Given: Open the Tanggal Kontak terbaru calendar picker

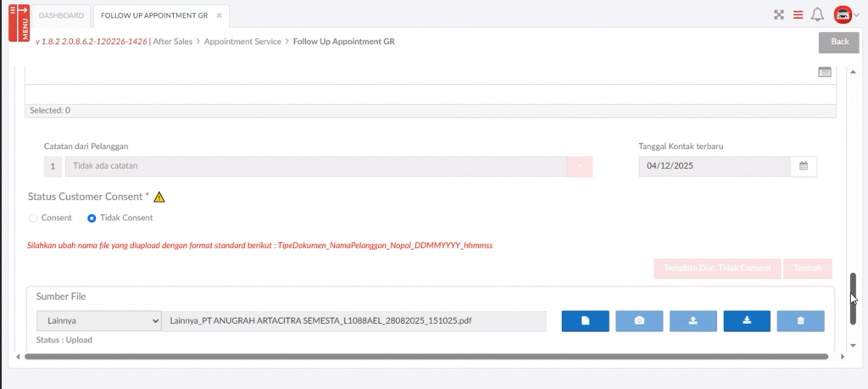Looking at the screenshot, I should coord(803,166).
